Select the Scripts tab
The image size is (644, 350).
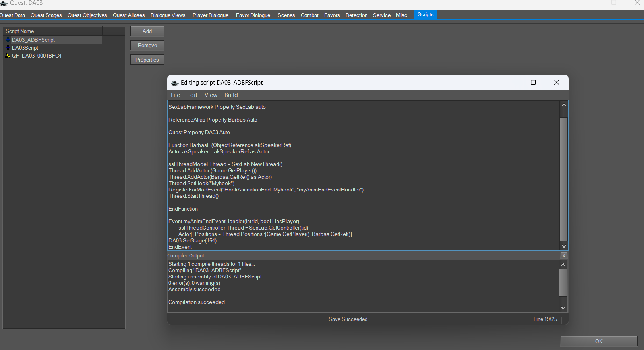pos(425,15)
